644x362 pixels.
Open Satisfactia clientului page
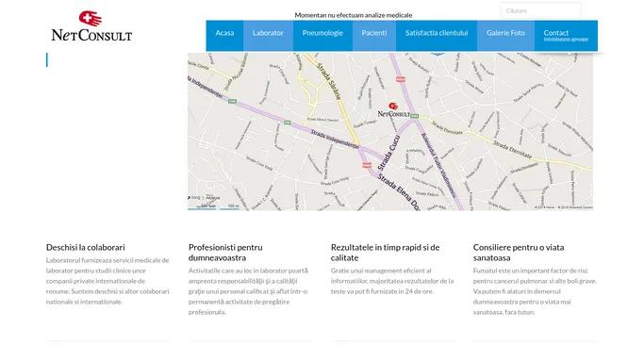[x=437, y=36]
